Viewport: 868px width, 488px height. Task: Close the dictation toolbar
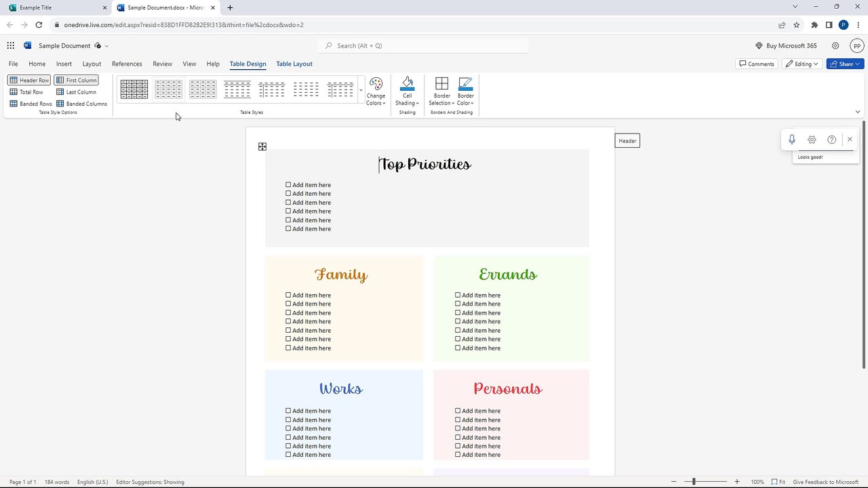click(x=850, y=139)
